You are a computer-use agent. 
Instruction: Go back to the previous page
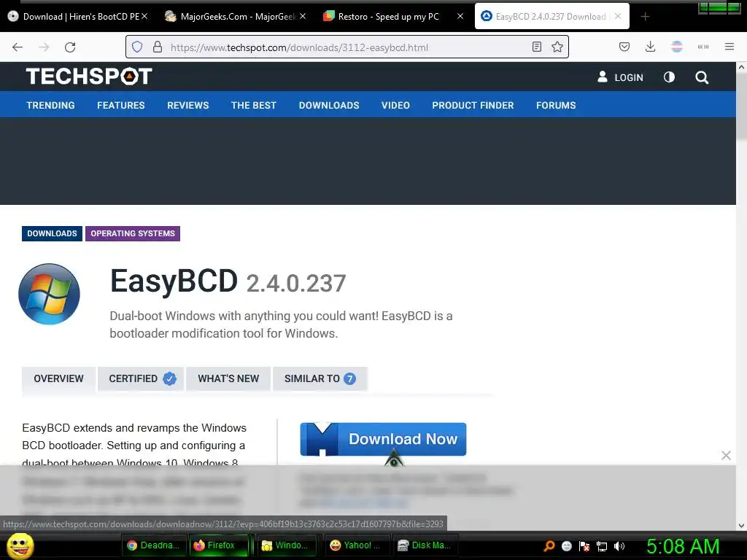coord(18,47)
